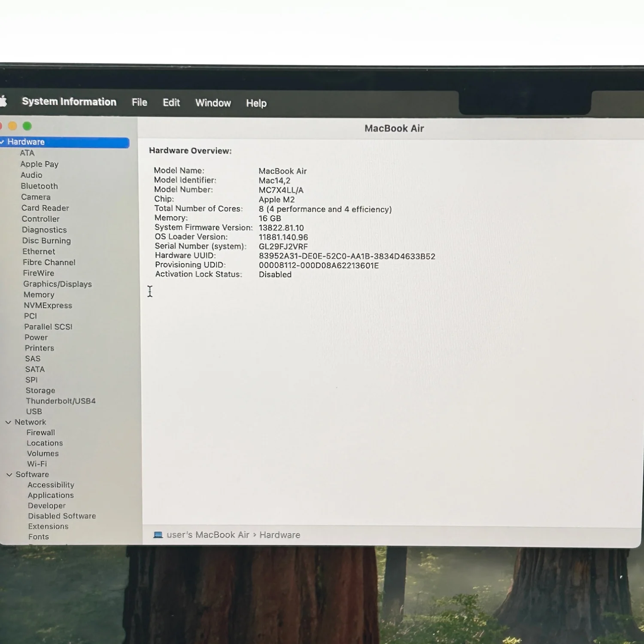Select Bluetooth in the sidebar

tap(39, 186)
